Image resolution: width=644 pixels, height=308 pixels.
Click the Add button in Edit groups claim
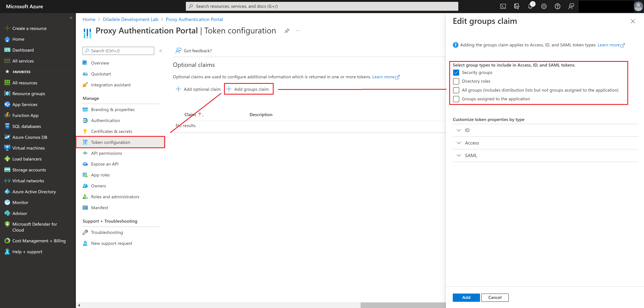[x=466, y=297]
